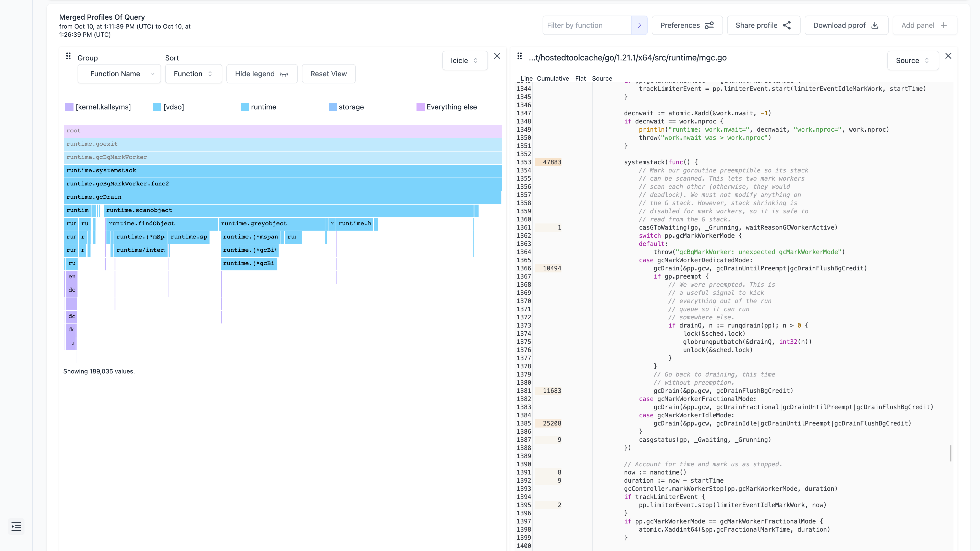Open the Function sort dropdown
The height and width of the screenshot is (551, 980).
click(193, 74)
